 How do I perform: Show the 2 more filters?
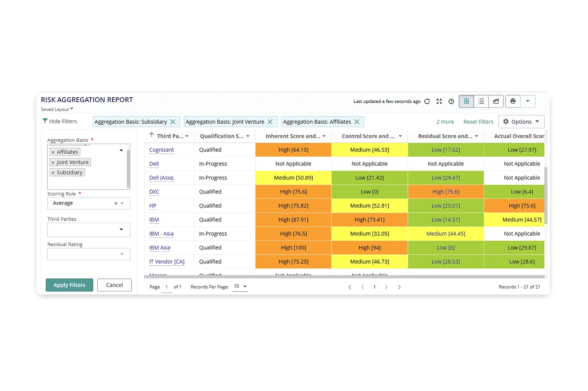click(445, 122)
